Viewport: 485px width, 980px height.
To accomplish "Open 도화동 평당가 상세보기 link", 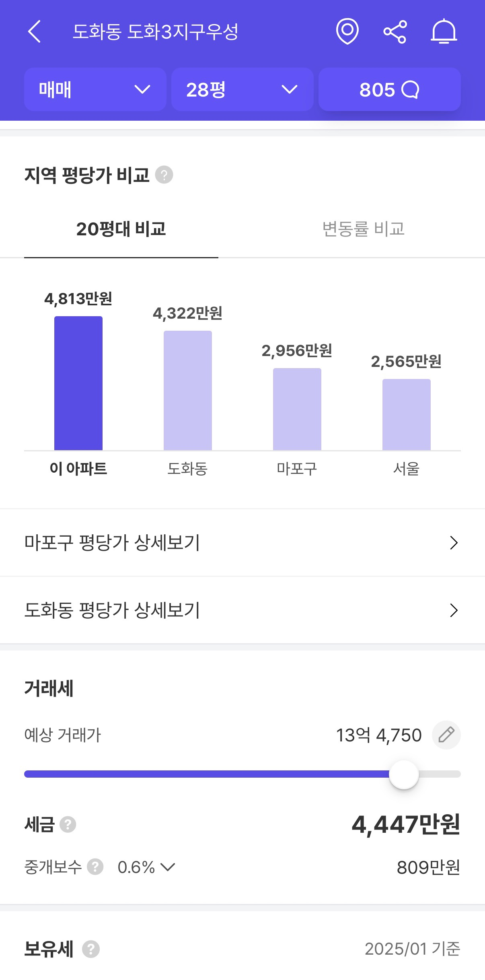I will tap(242, 610).
